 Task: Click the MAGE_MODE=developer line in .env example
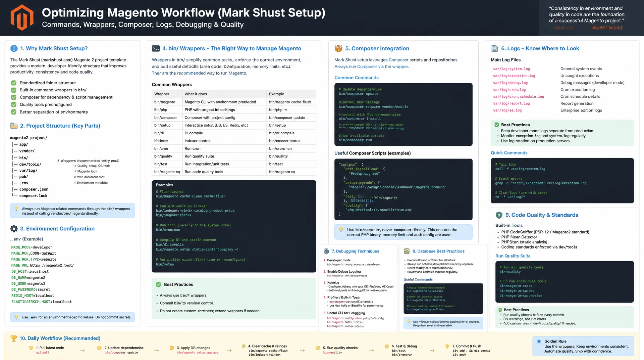(32, 248)
